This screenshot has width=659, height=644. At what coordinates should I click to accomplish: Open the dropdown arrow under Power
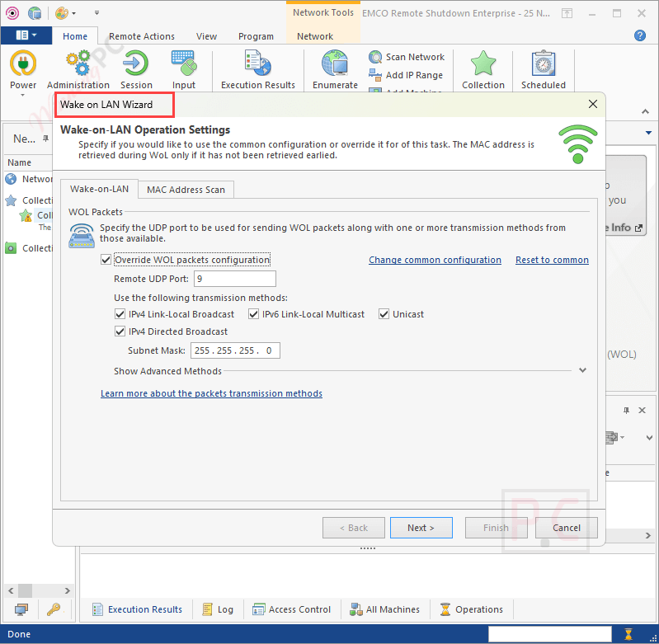pyautogui.click(x=23, y=96)
